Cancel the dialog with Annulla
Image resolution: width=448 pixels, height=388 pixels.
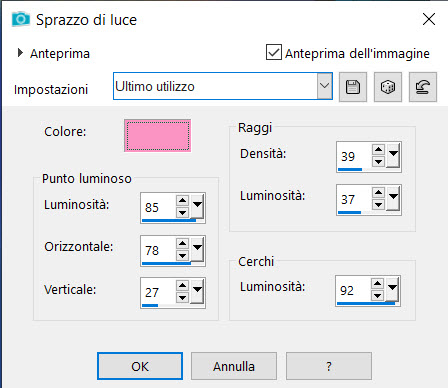click(234, 366)
